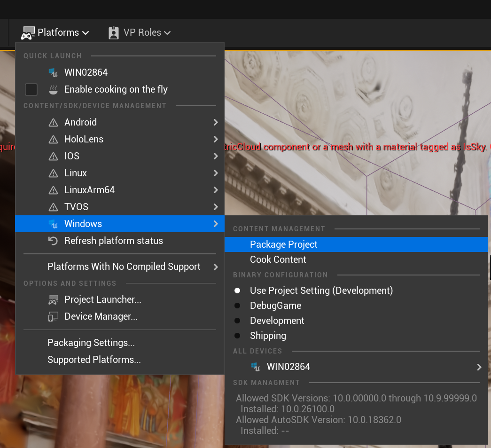Open Project Launcher via its icon

click(53, 299)
